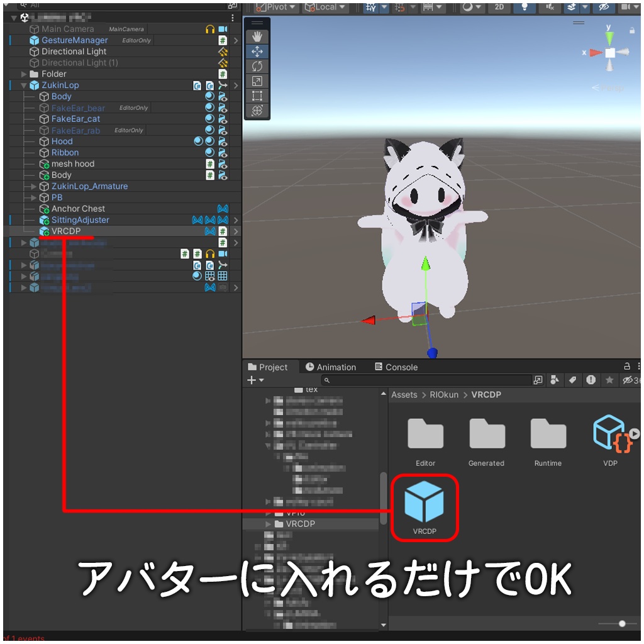The height and width of the screenshot is (644, 644).
Task: Select FakeEar_cat in hierarchy
Action: point(75,119)
